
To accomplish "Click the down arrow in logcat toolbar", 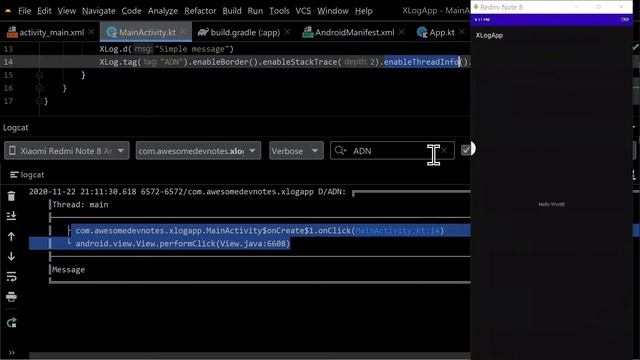I will 11,256.
